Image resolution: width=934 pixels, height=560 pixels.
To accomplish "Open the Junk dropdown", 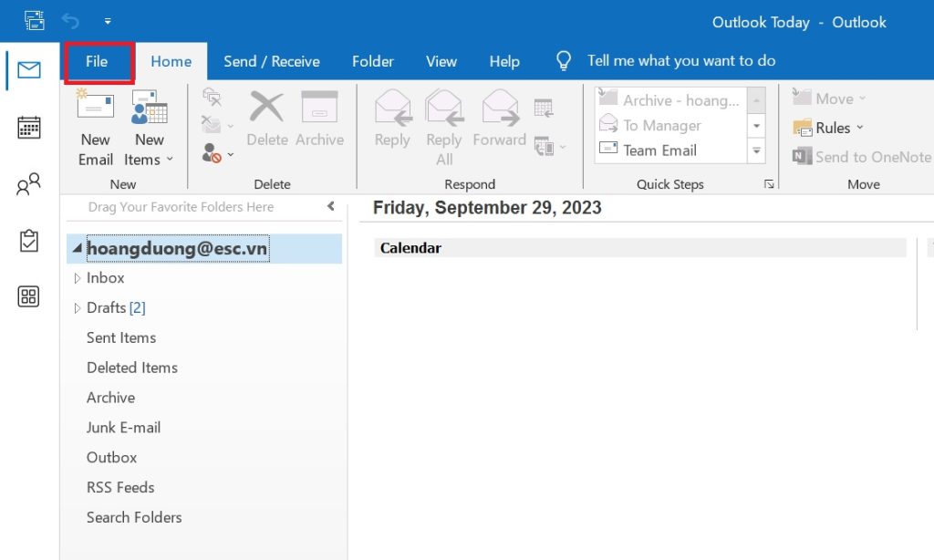I will click(x=217, y=154).
